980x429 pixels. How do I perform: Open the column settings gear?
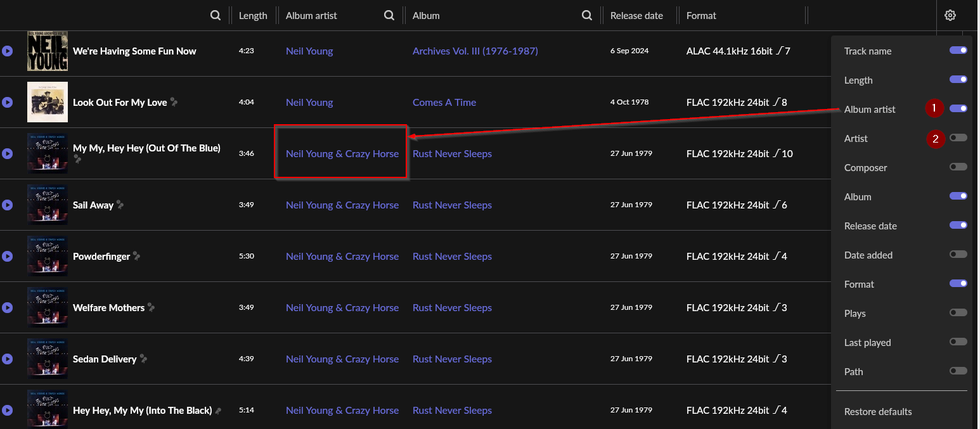pyautogui.click(x=950, y=15)
